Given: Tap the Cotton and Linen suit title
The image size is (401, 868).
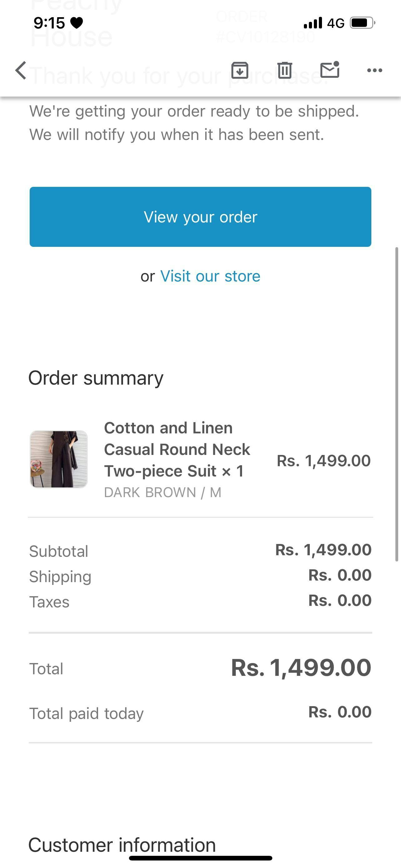Looking at the screenshot, I should click(177, 450).
